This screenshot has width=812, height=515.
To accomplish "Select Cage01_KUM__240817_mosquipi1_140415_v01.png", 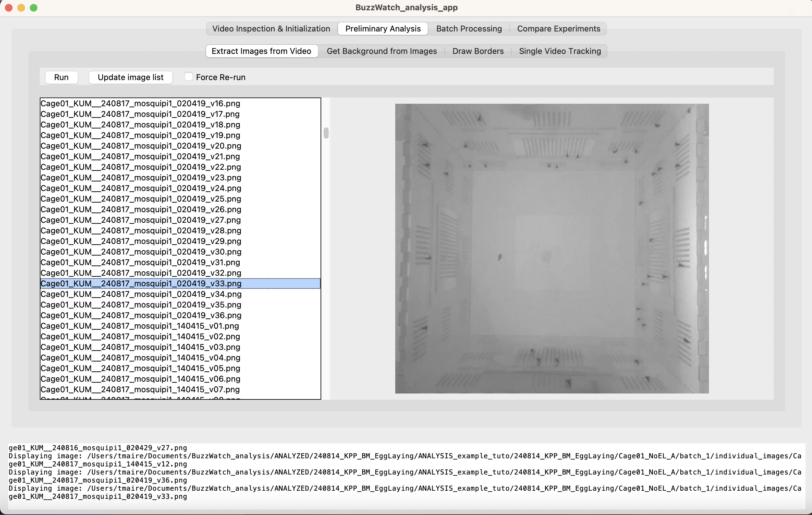I will click(140, 326).
